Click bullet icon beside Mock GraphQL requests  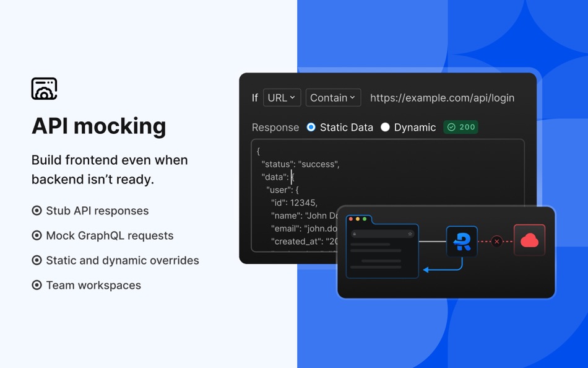click(37, 235)
